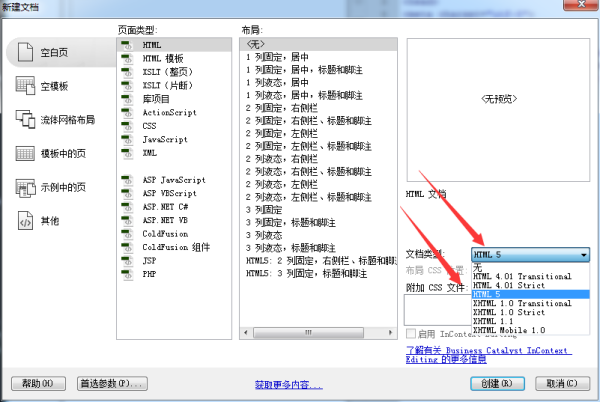This screenshot has height=402, width=600.
Task: Click the JavaScript file icon
Action: (x=127, y=139)
